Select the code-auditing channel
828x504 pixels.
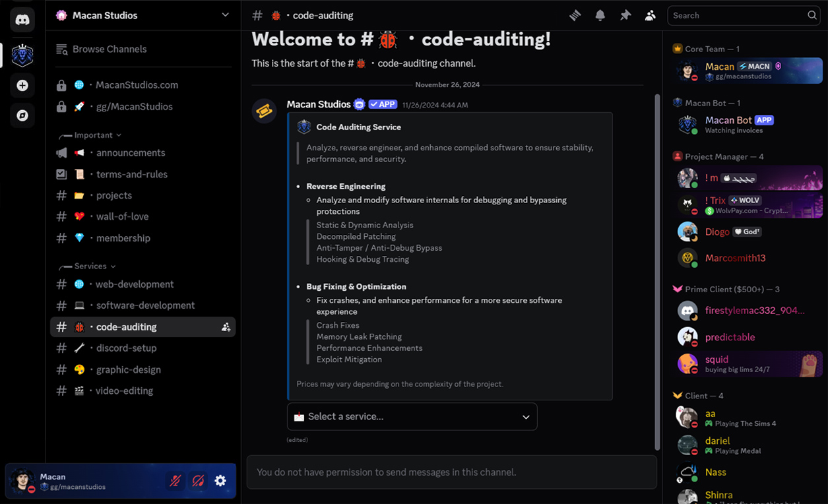143,327
